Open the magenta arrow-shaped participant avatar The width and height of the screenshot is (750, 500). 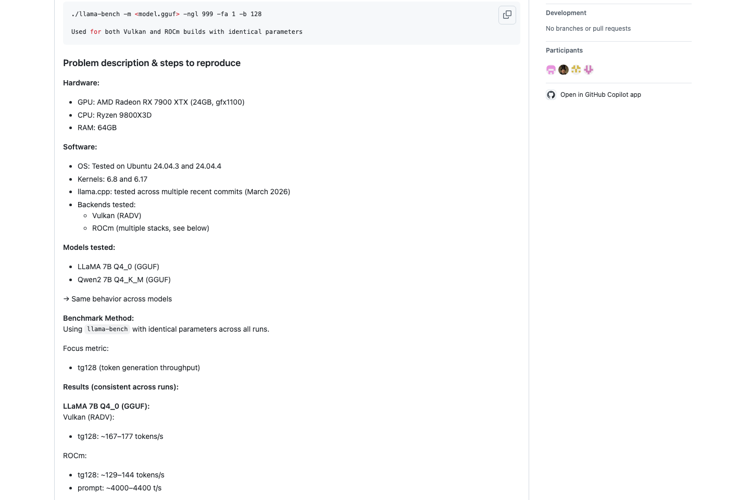(588, 70)
